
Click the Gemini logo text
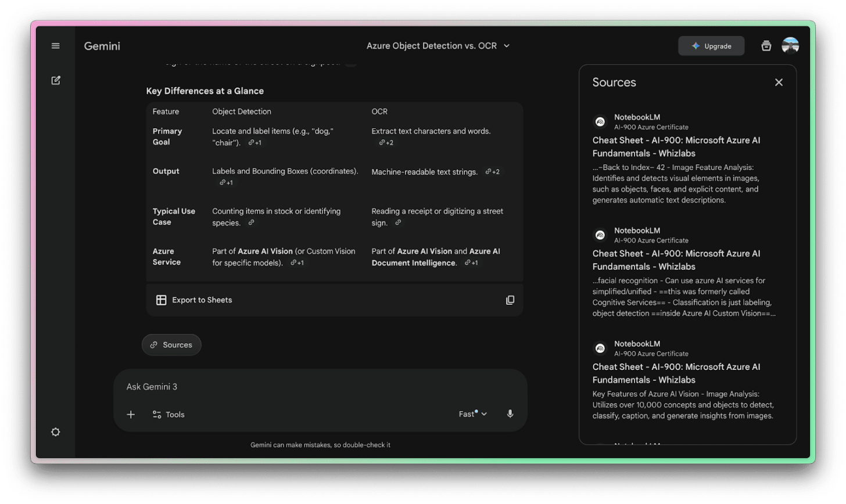coord(102,46)
